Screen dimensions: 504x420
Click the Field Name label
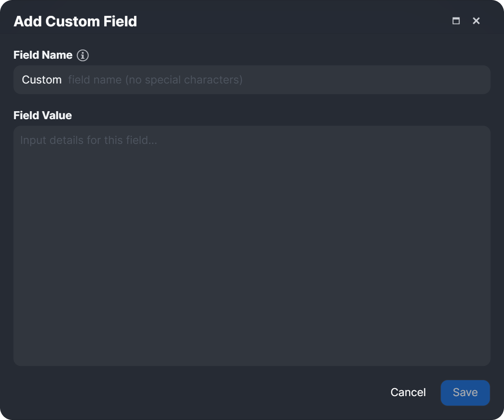pos(43,55)
